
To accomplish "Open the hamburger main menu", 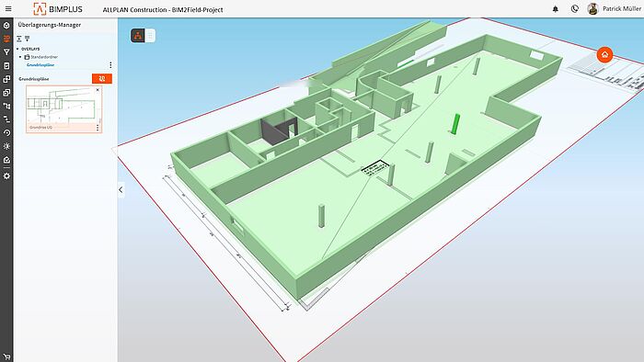I will click(8, 8).
